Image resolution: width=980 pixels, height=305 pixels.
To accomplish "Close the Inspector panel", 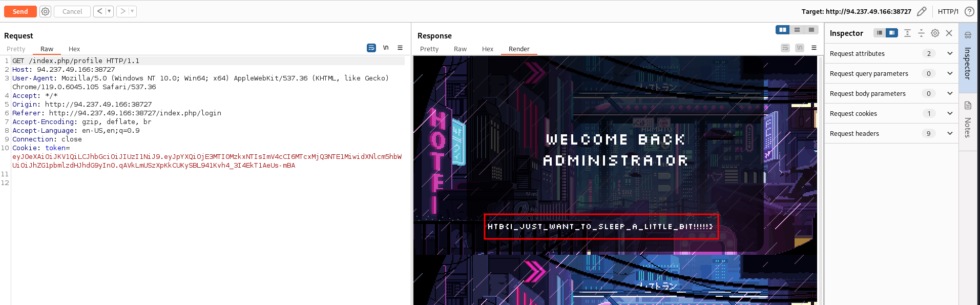I will [x=949, y=33].
